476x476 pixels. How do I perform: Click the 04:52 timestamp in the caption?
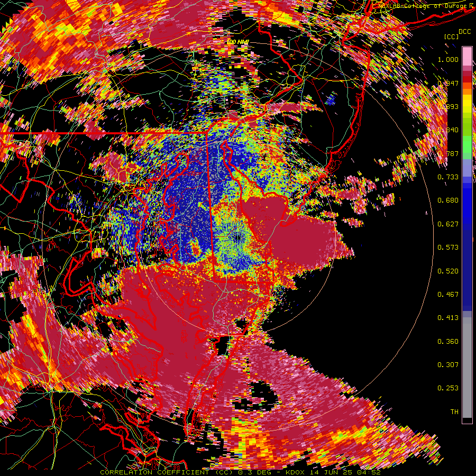pos(370,472)
